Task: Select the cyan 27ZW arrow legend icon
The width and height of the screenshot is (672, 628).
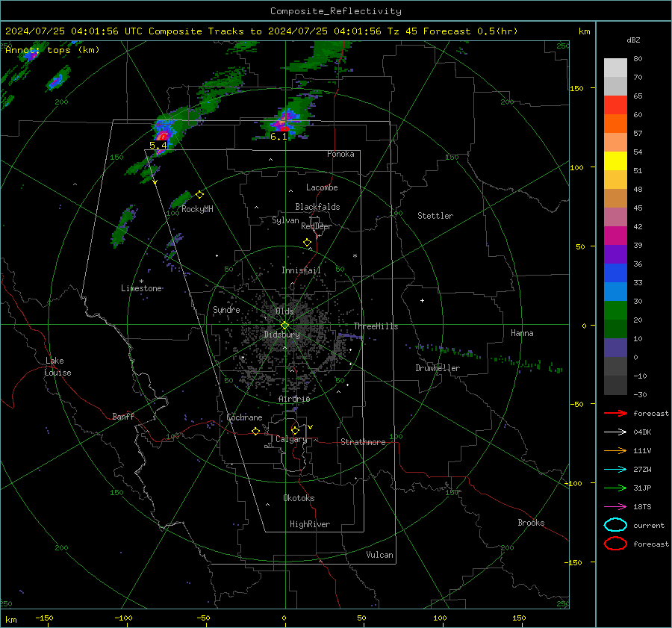Action: click(x=615, y=470)
